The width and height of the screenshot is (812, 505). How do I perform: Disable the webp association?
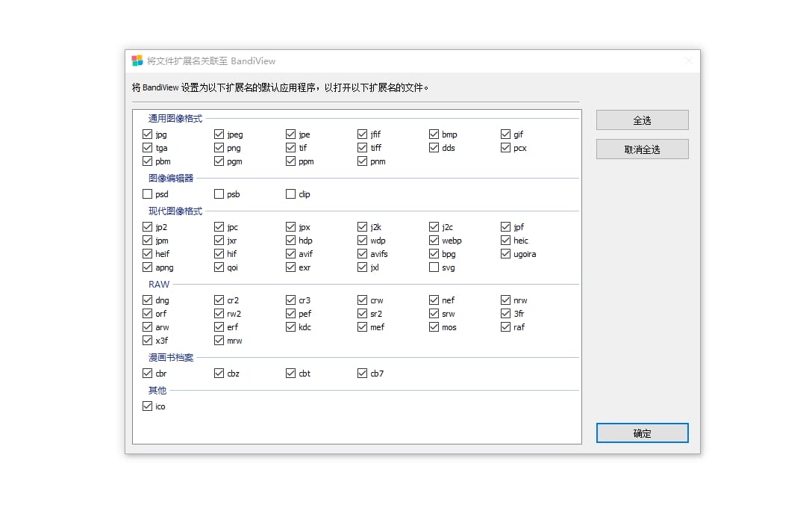click(434, 240)
